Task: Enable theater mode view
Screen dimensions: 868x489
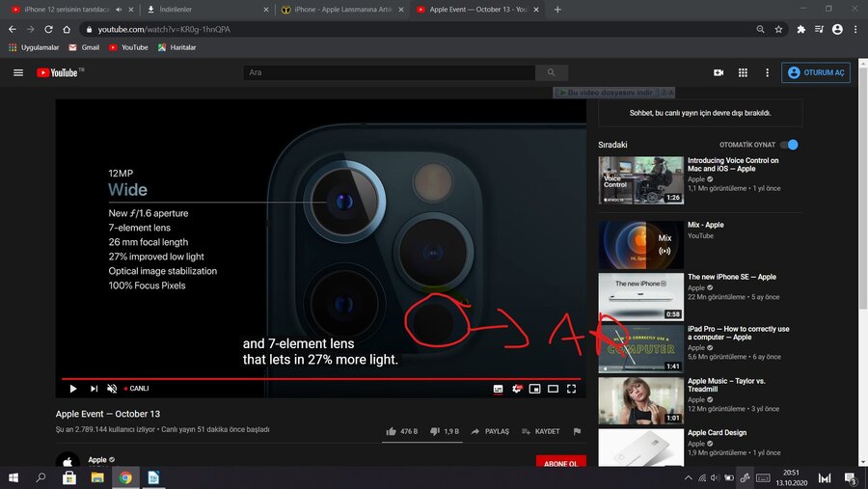Action: [x=553, y=389]
